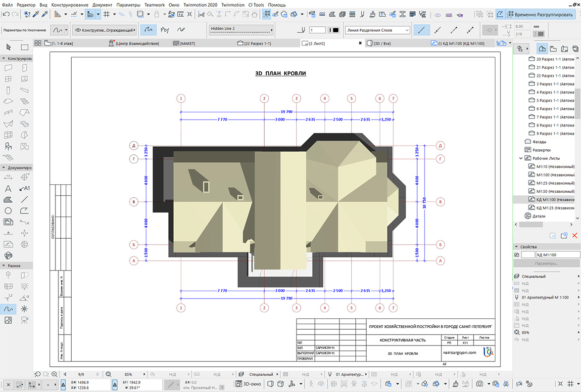This screenshot has width=581, height=392.
Task: Select Фасады in the navigator tree
Action: coord(539,142)
